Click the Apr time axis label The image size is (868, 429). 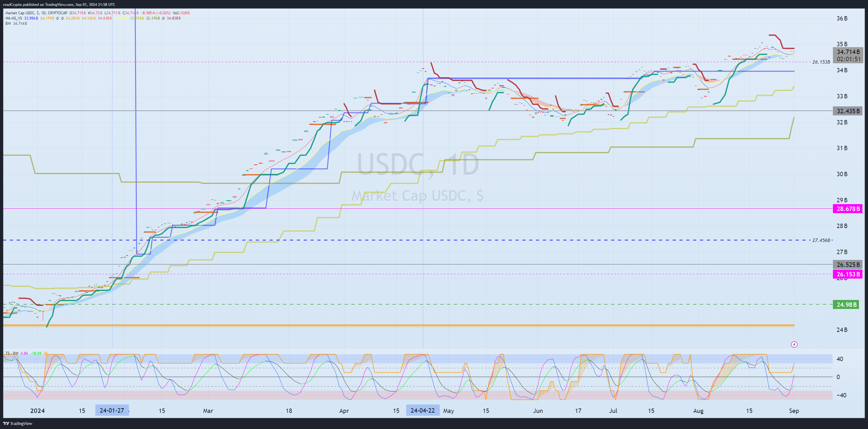pos(344,411)
